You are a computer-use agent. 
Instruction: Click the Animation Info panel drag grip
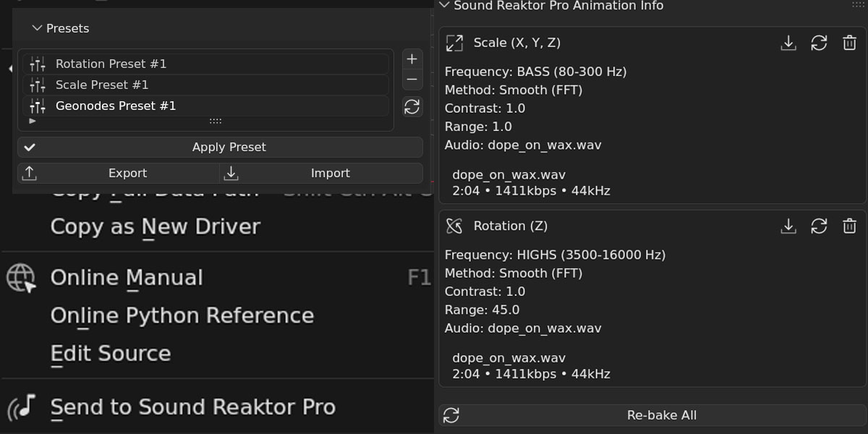pyautogui.click(x=859, y=5)
